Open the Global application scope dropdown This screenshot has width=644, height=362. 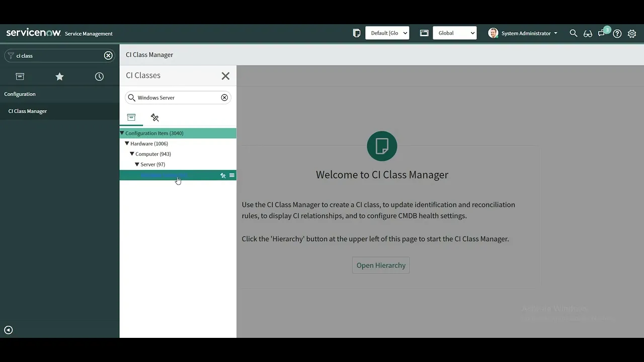pos(454,33)
